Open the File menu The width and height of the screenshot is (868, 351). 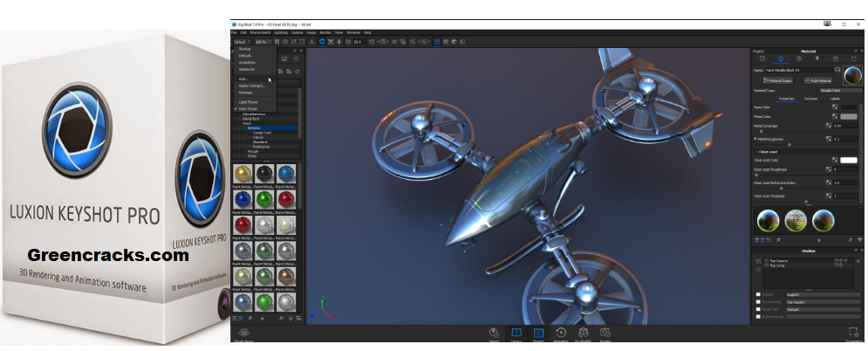pos(234,32)
